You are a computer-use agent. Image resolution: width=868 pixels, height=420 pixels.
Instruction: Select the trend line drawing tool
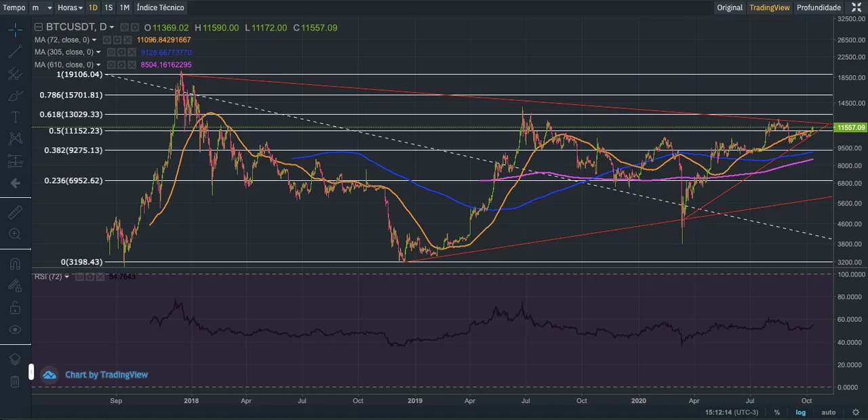(15, 51)
